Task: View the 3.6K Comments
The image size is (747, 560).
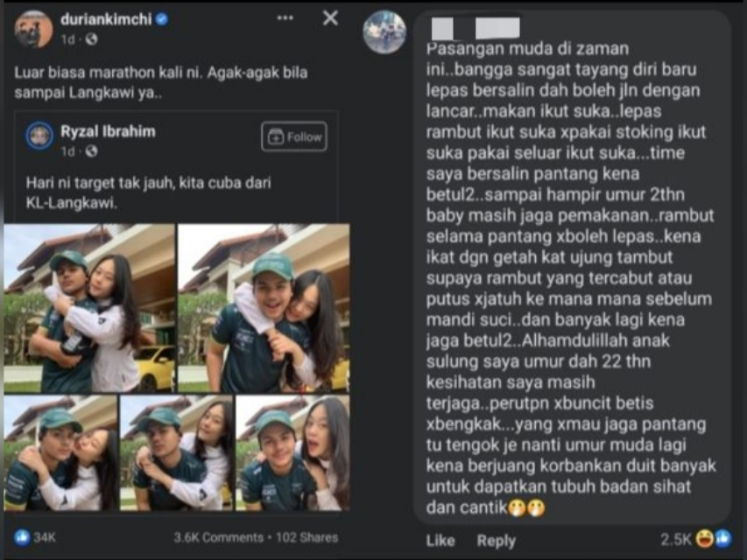Action: [x=218, y=537]
